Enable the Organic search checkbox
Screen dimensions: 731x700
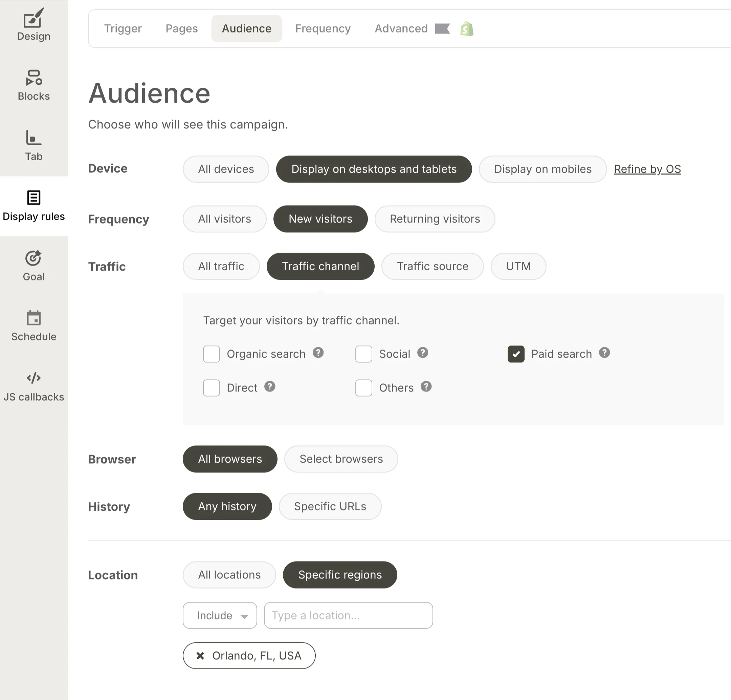212,354
